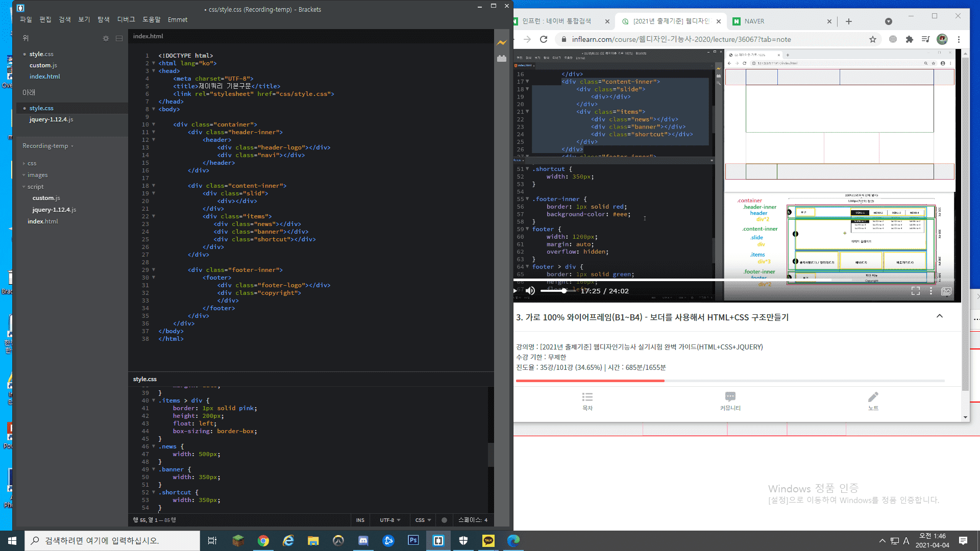Open working files settings gear
This screenshot has width=980, height=551.
(106, 38)
